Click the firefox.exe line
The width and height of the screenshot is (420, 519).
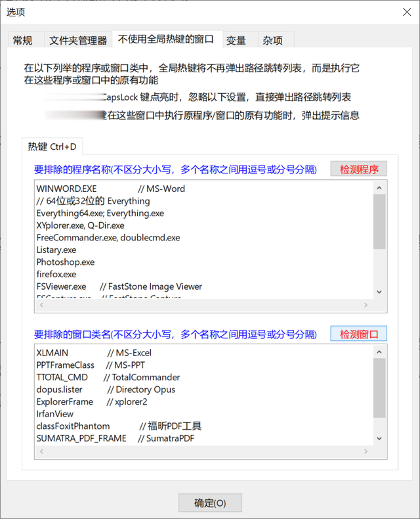[x=56, y=275]
